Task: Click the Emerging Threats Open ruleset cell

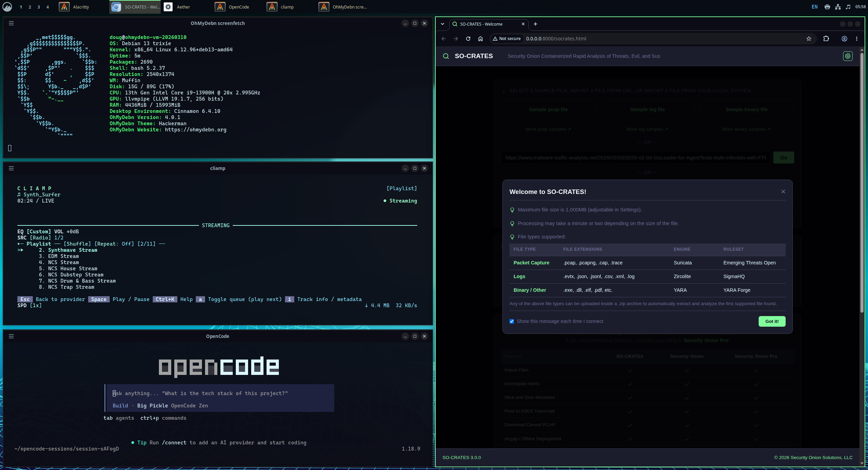Action: point(749,263)
